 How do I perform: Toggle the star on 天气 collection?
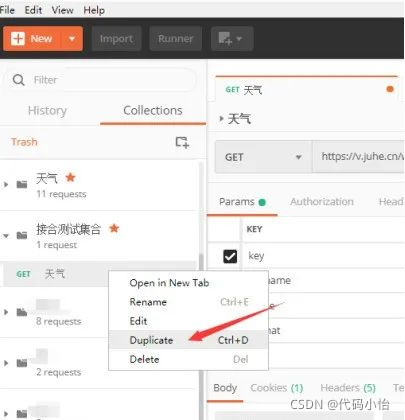coord(70,177)
